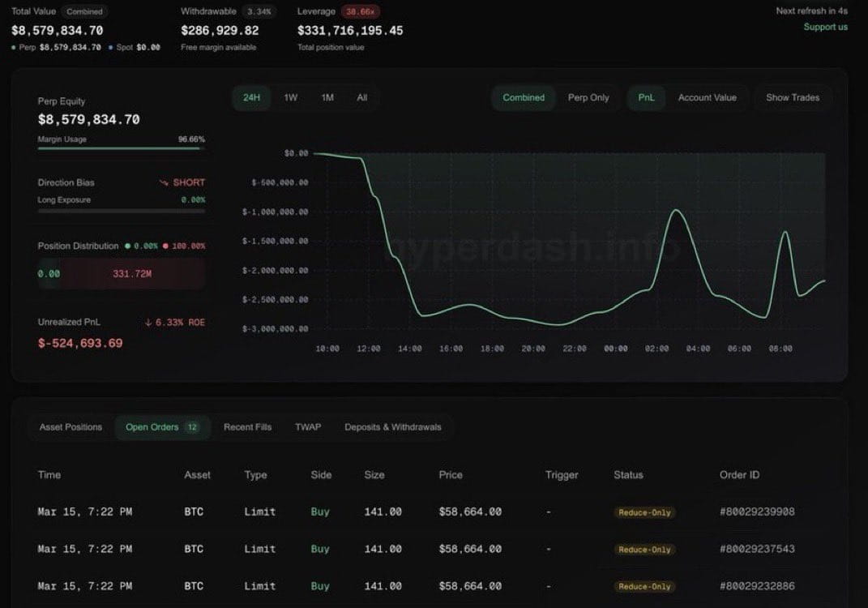Select the All time range

click(x=362, y=98)
